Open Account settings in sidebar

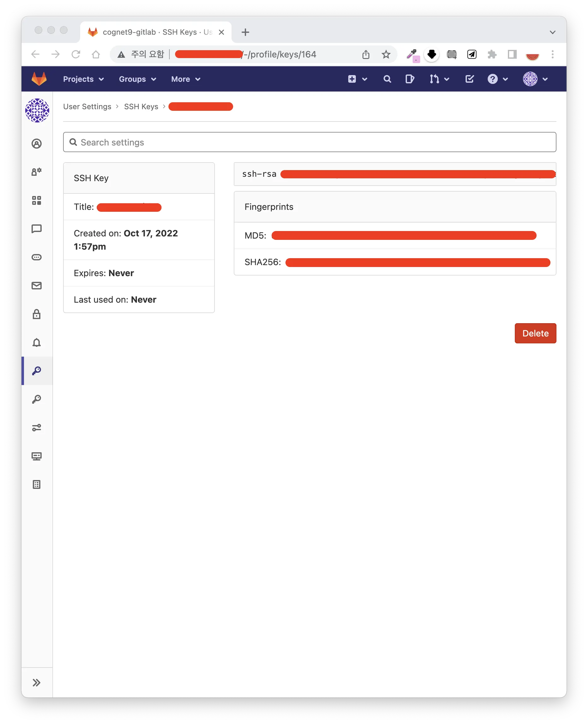click(37, 172)
